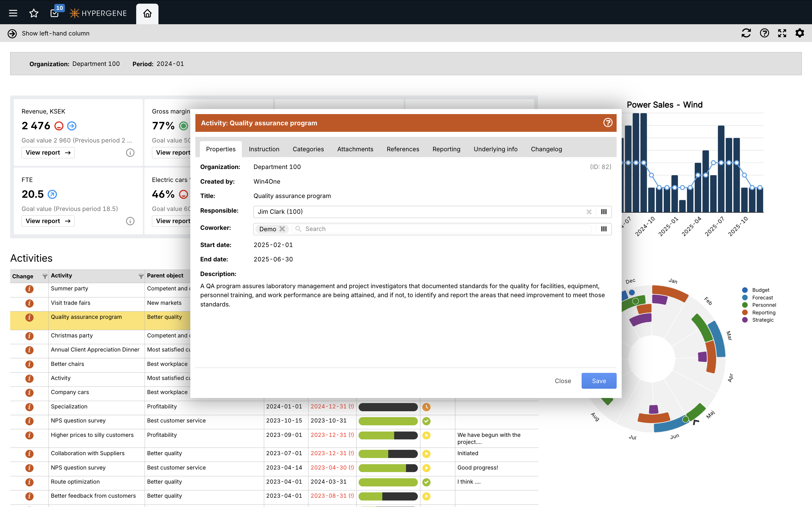Open the tasks inbox with badge 10
Image resolution: width=812 pixels, height=507 pixels.
click(x=55, y=13)
